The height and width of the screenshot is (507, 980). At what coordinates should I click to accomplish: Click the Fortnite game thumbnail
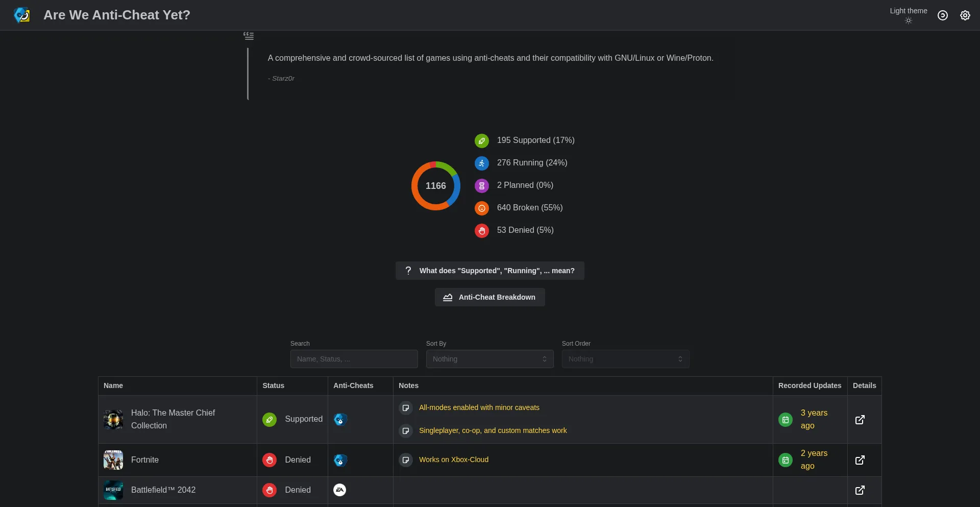click(x=113, y=460)
